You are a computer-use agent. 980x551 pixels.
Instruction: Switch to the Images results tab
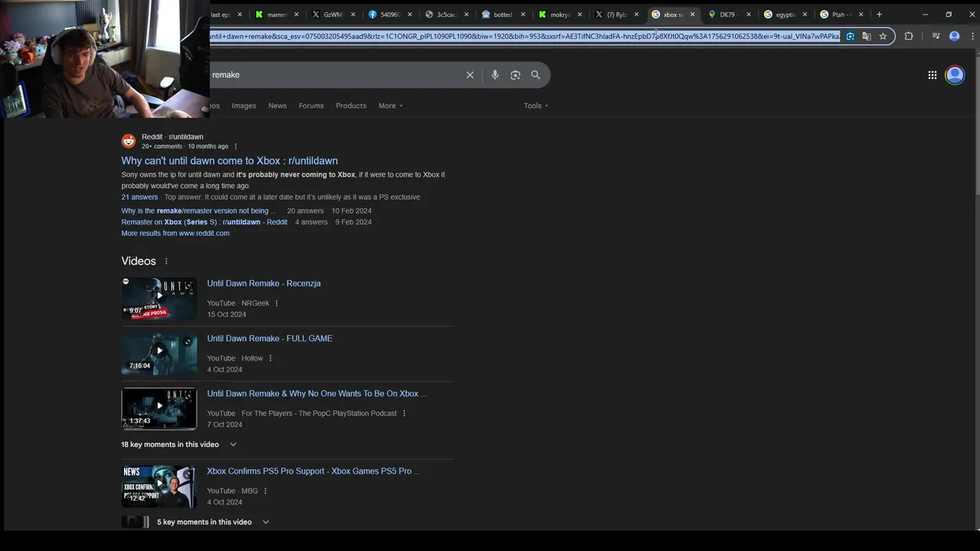click(x=244, y=106)
